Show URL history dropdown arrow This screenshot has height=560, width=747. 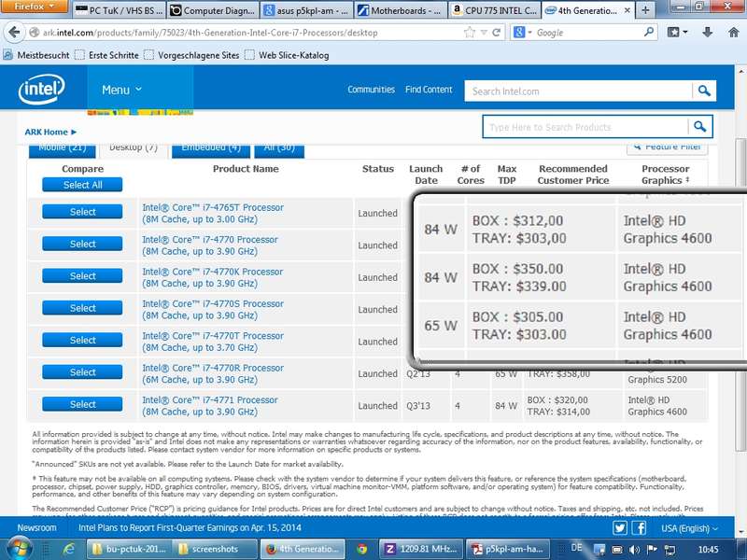coord(484,33)
